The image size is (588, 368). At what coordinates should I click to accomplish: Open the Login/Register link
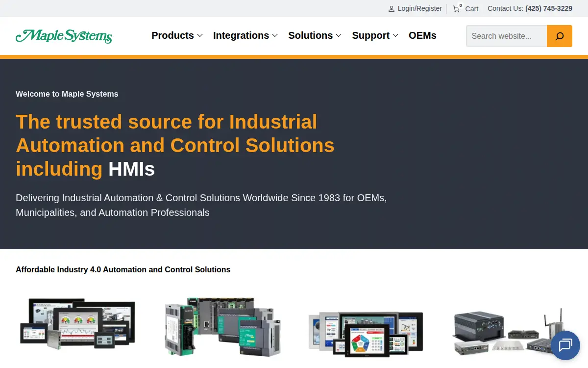tap(420, 8)
